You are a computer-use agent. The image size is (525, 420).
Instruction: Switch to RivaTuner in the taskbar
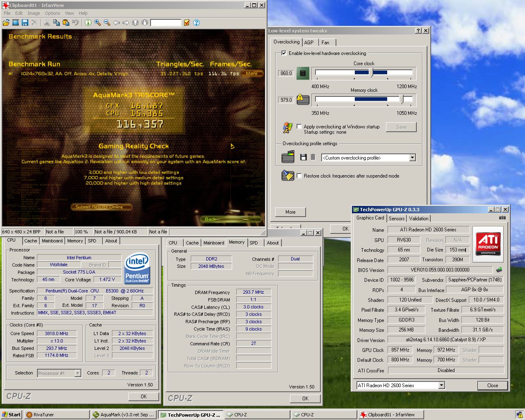57,415
